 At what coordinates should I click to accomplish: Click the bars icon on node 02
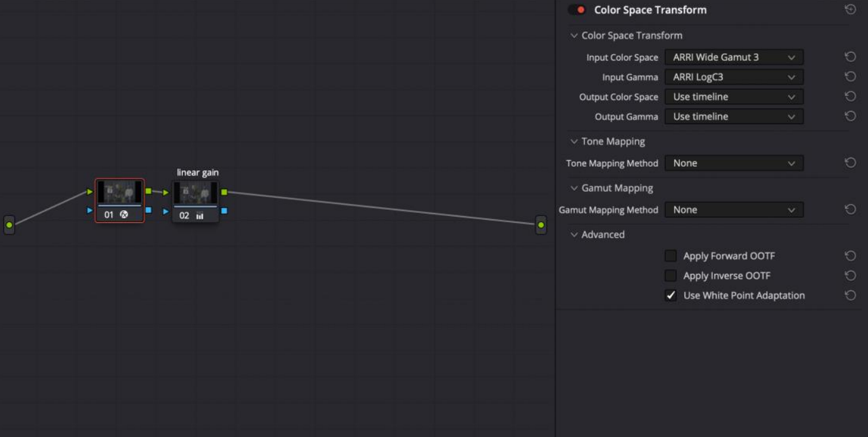pyautogui.click(x=200, y=215)
